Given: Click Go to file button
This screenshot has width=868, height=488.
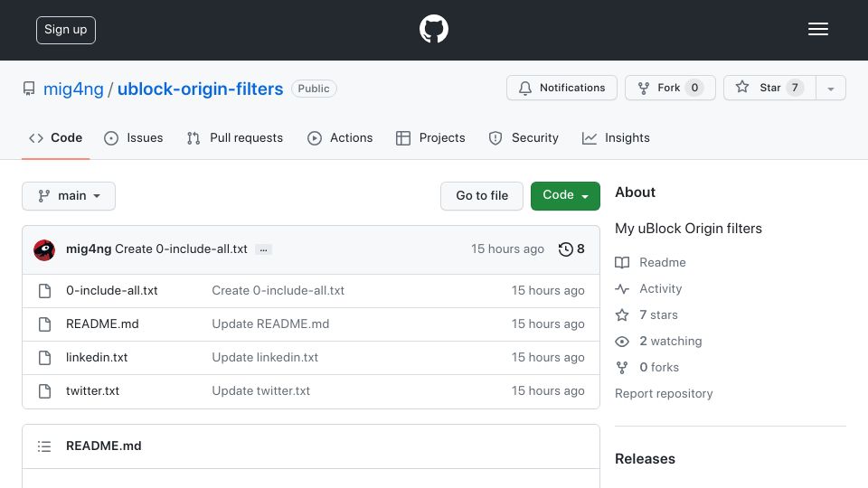Looking at the screenshot, I should click(x=482, y=196).
